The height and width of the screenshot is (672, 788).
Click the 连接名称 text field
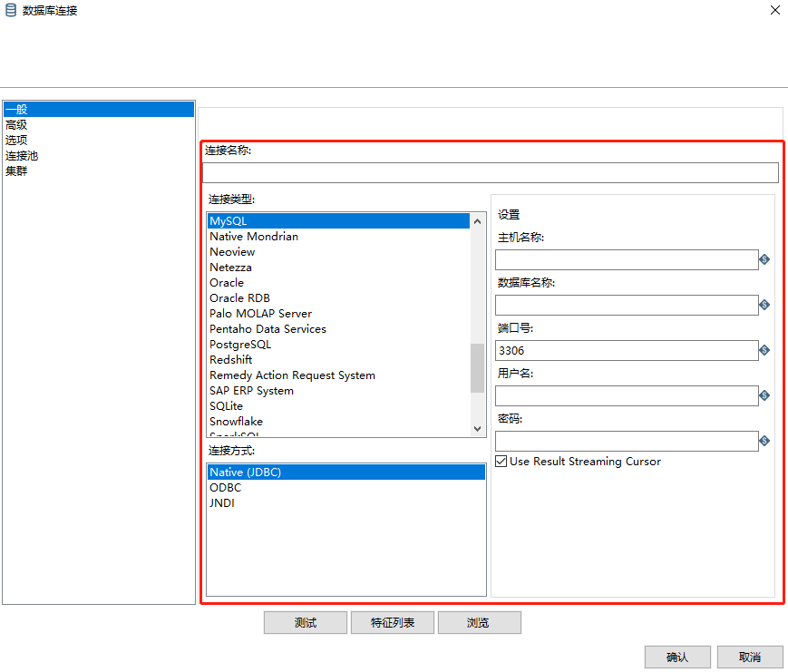click(490, 173)
